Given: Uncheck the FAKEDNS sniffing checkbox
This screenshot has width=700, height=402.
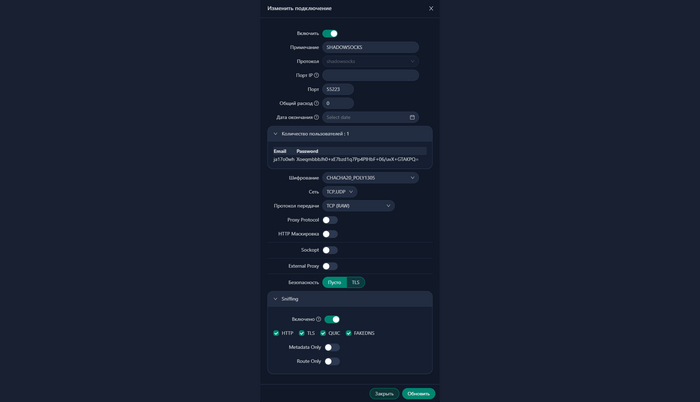Looking at the screenshot, I should (349, 333).
